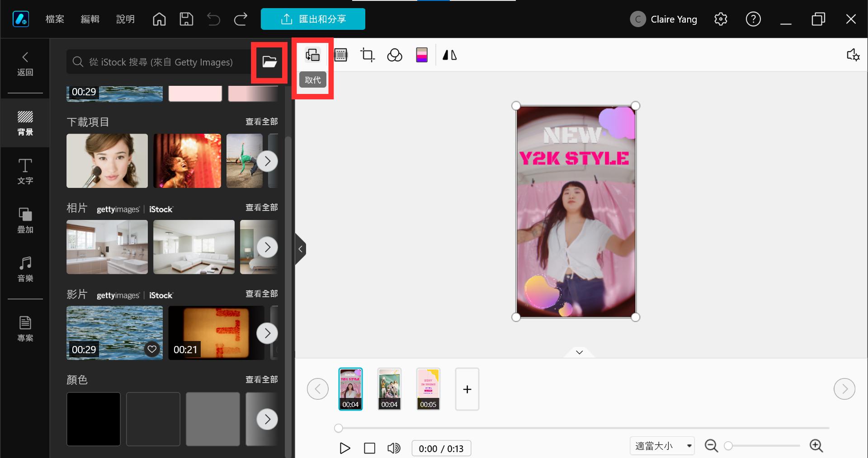
Task: Open the settings gear
Action: tap(721, 19)
